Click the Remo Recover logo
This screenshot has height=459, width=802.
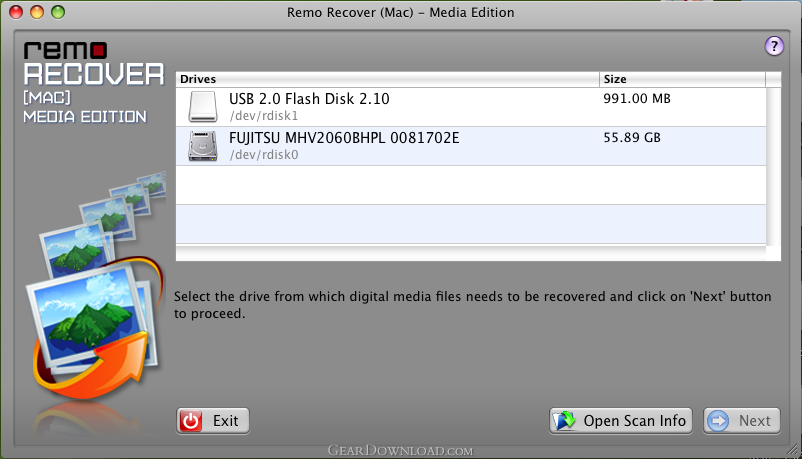[x=94, y=82]
